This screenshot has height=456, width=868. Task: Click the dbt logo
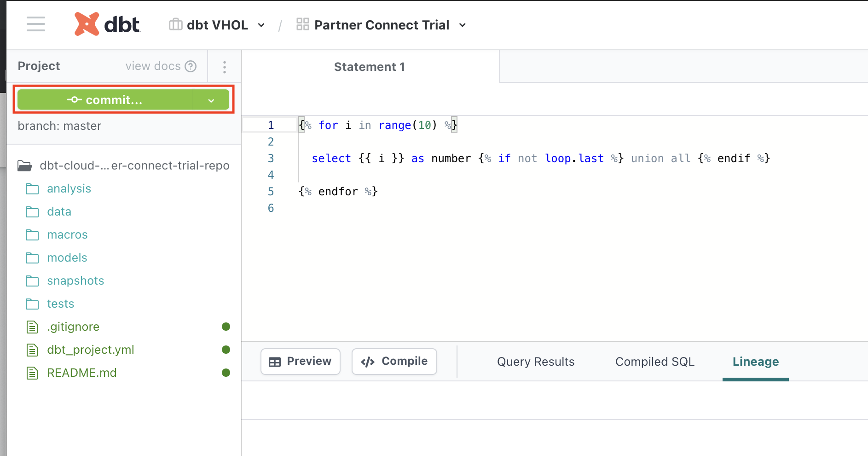107,23
